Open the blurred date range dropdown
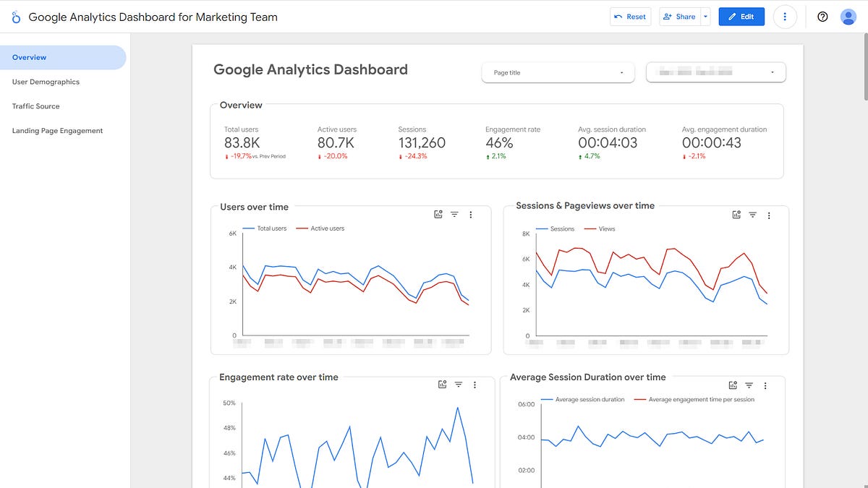Screen dimensions: 868x488 (x=715, y=72)
